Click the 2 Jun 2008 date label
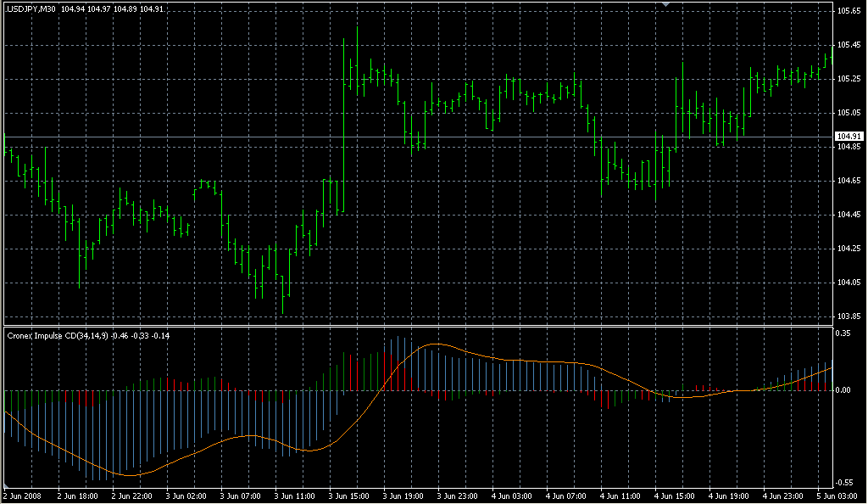The image size is (868, 504). click(x=22, y=496)
